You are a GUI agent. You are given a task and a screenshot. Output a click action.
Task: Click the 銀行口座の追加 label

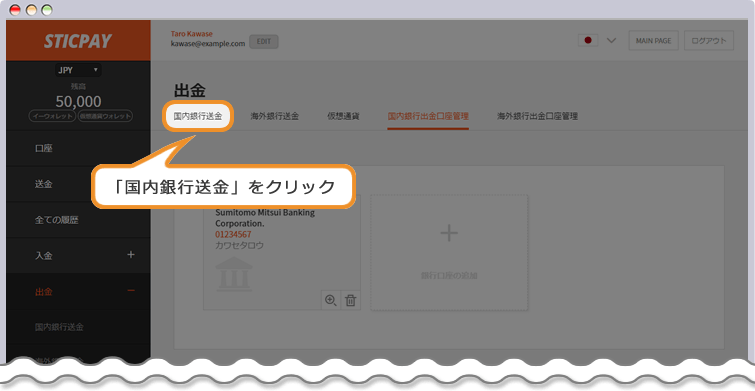449,275
